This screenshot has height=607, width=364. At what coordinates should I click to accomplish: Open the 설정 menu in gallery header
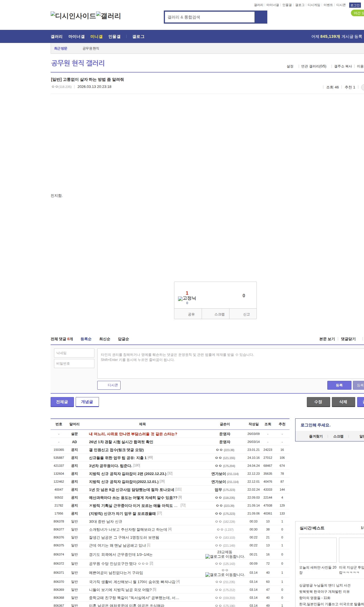(x=290, y=66)
